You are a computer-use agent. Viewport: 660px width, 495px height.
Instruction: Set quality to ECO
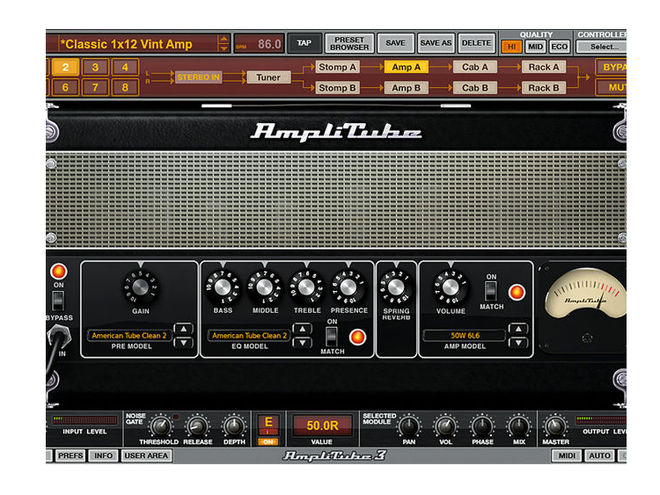[559, 47]
